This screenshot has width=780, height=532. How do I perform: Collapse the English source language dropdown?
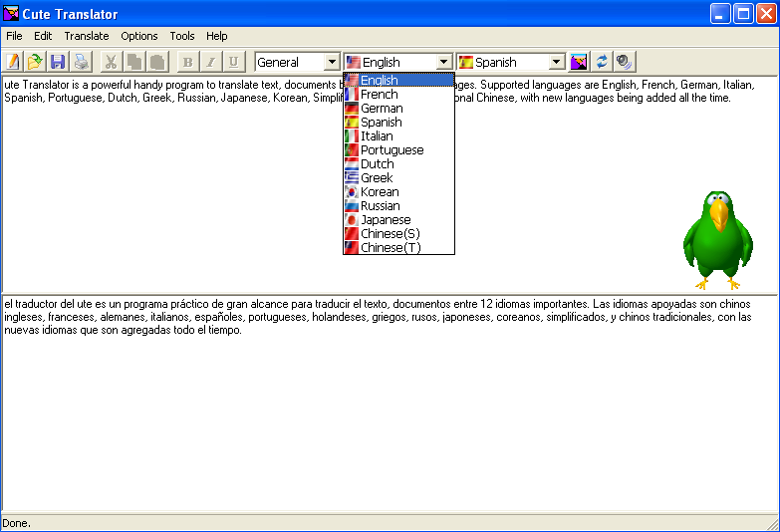coord(443,62)
